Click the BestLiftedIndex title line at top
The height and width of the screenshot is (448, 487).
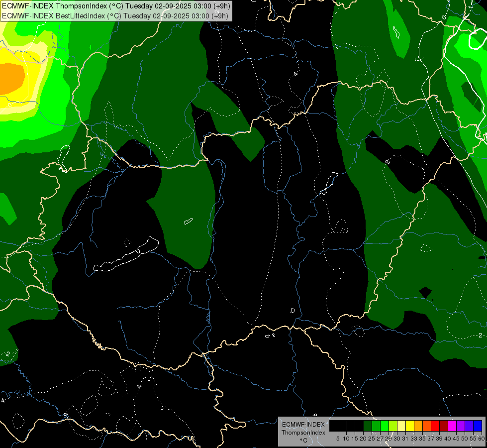115,16
